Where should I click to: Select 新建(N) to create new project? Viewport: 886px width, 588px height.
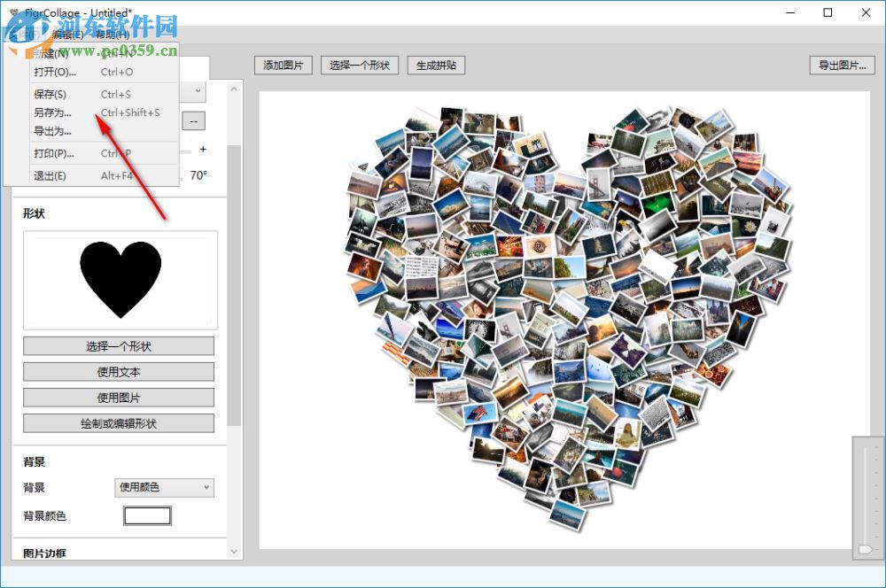click(53, 53)
